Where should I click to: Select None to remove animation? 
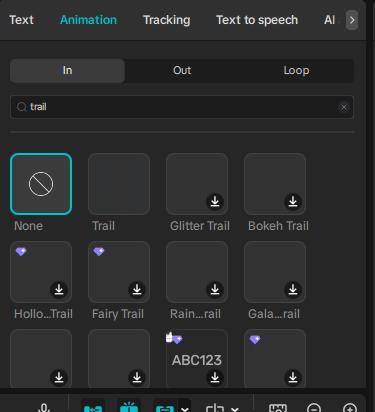tap(41, 184)
